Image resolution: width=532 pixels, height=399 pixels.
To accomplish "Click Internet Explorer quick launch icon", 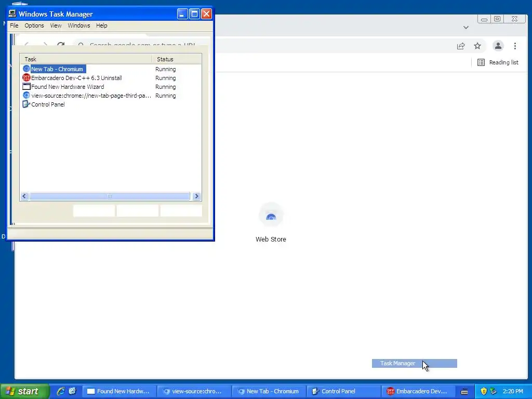I will point(61,391).
